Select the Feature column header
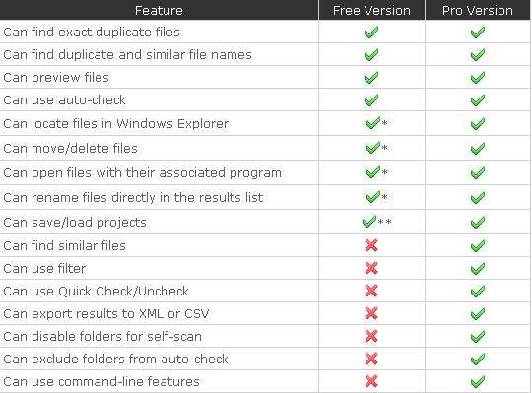The height and width of the screenshot is (393, 532). 159,10
